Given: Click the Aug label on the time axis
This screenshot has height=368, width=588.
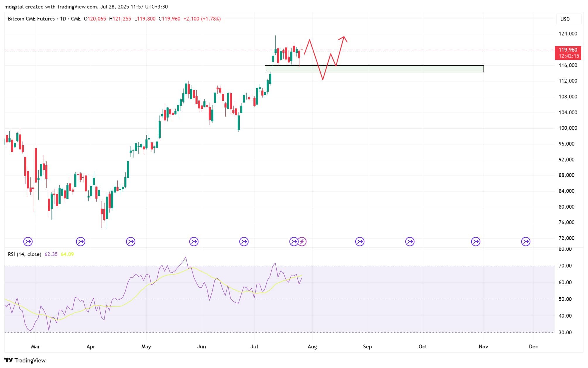Looking at the screenshot, I should click(312, 347).
